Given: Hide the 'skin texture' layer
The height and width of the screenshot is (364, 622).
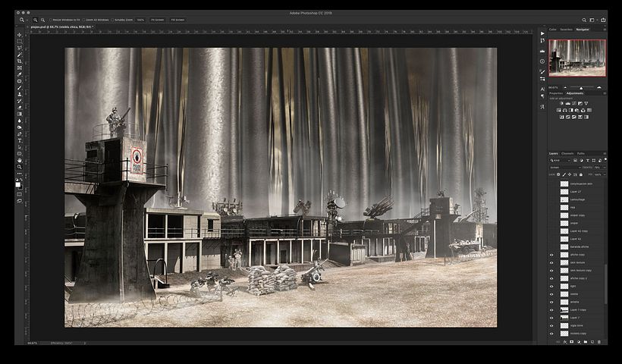Looking at the screenshot, I should pyautogui.click(x=551, y=262).
